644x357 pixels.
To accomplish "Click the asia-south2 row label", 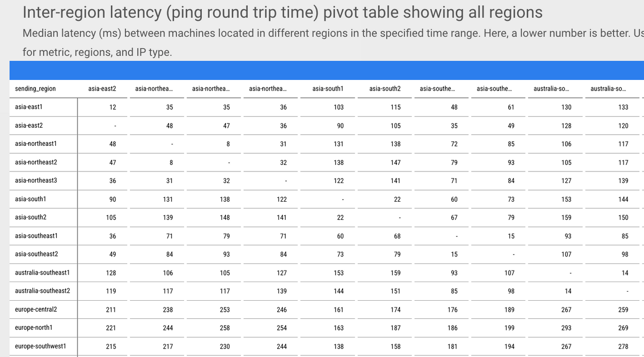I will (x=31, y=217).
